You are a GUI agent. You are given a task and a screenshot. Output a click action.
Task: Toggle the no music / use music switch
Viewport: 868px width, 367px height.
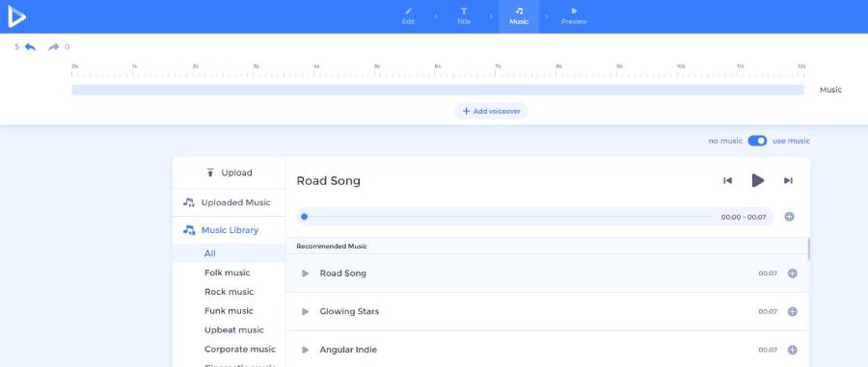[757, 141]
